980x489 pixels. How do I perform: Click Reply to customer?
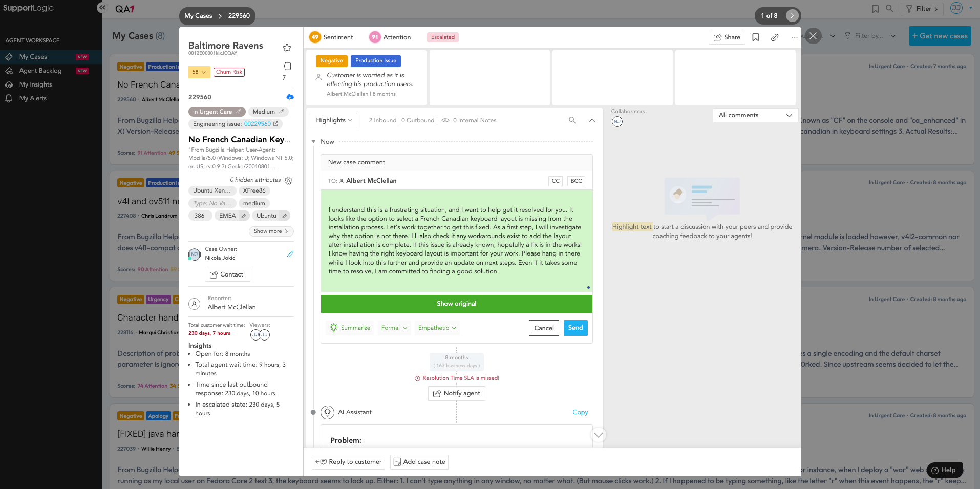point(349,462)
